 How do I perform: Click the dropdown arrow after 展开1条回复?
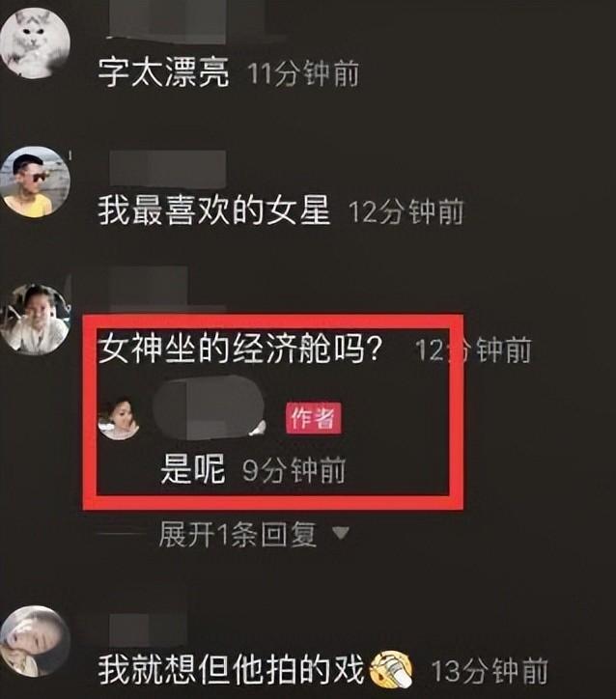341,533
